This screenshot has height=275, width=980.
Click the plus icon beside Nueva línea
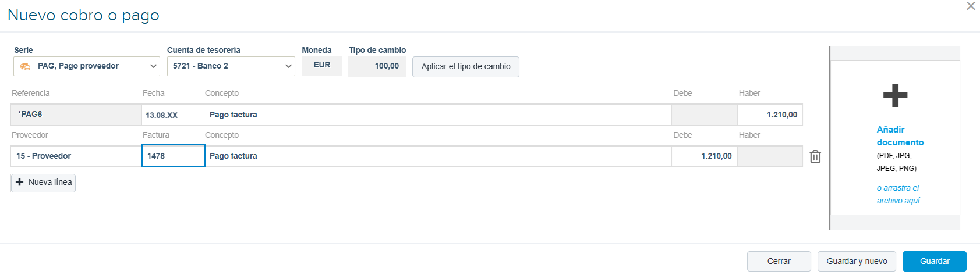20,182
